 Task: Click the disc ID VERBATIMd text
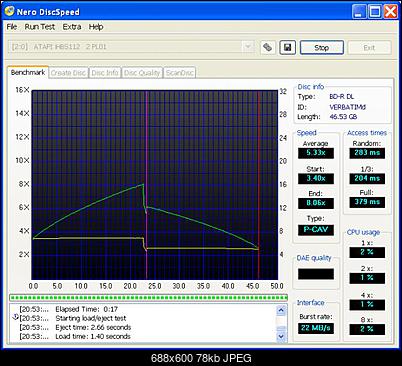click(347, 107)
